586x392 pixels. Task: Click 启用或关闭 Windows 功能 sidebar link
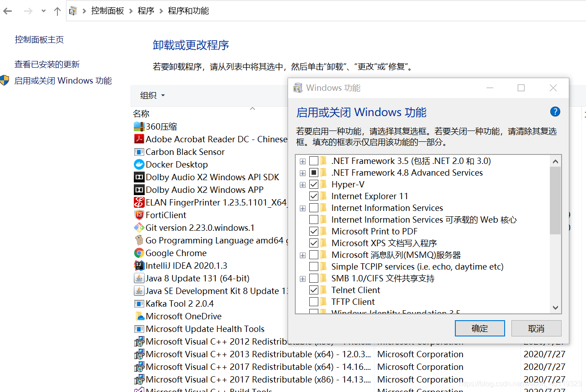[63, 81]
